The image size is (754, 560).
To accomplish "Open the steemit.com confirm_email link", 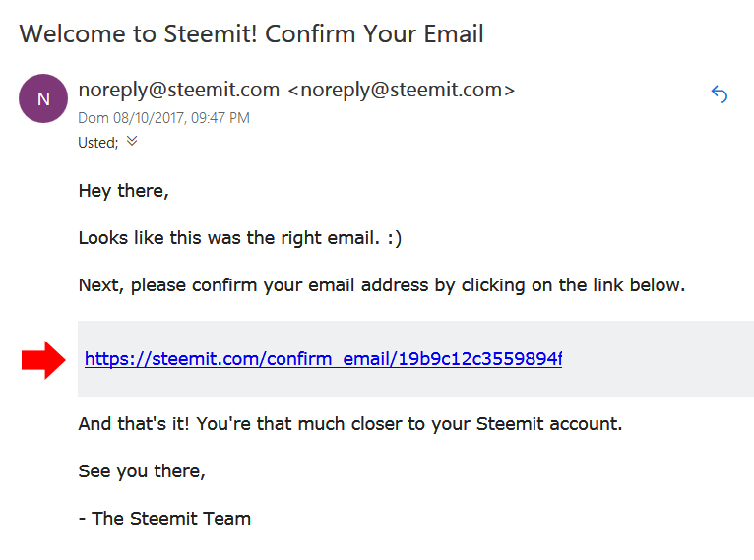I will pyautogui.click(x=323, y=359).
